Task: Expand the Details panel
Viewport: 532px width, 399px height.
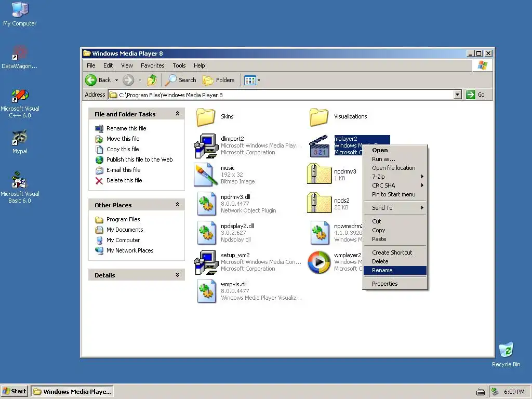Action: [x=177, y=275]
